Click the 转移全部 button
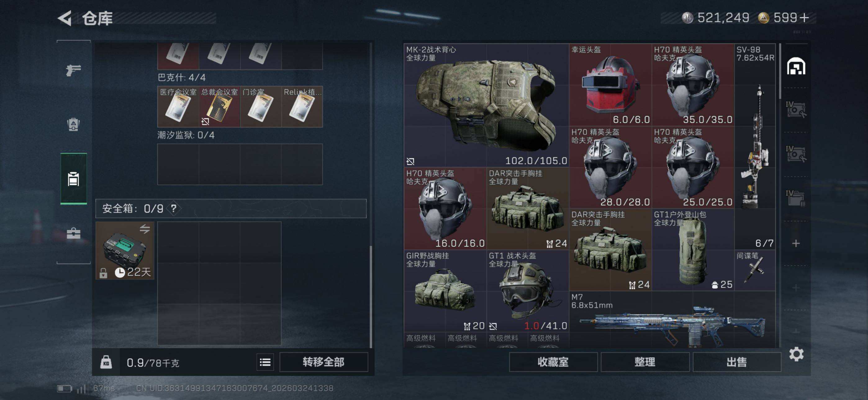 323,362
